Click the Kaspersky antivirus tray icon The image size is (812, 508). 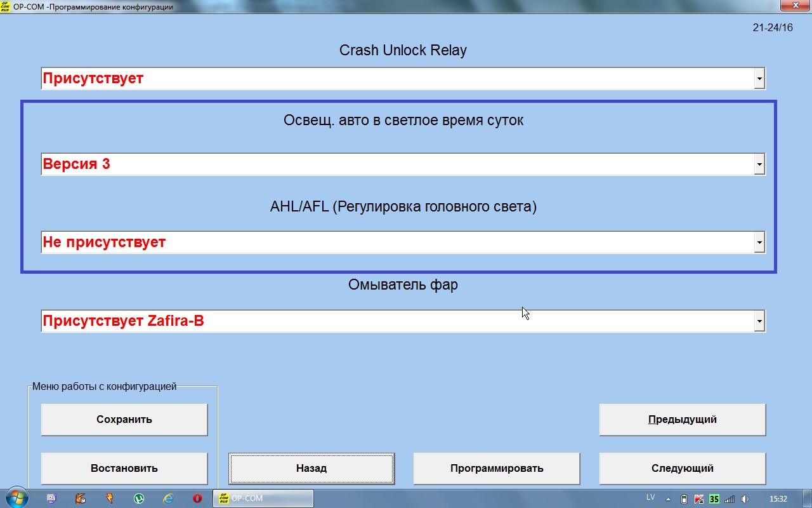[699, 498]
